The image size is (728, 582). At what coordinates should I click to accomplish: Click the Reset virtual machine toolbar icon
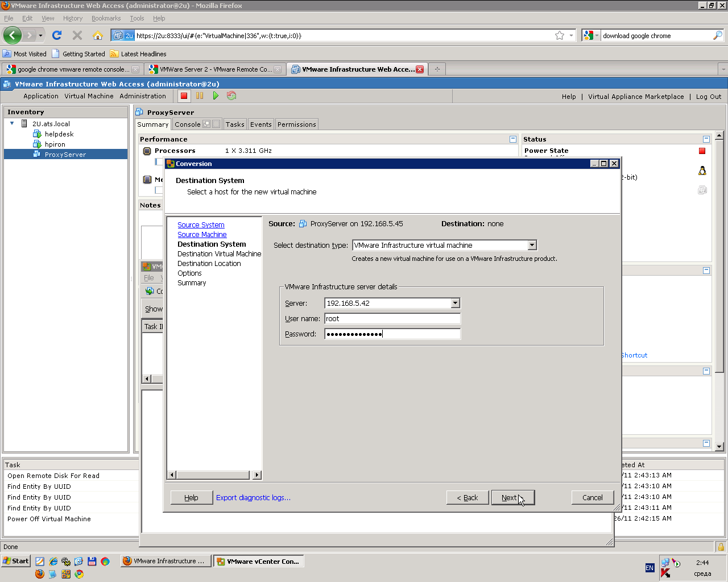[x=231, y=95]
